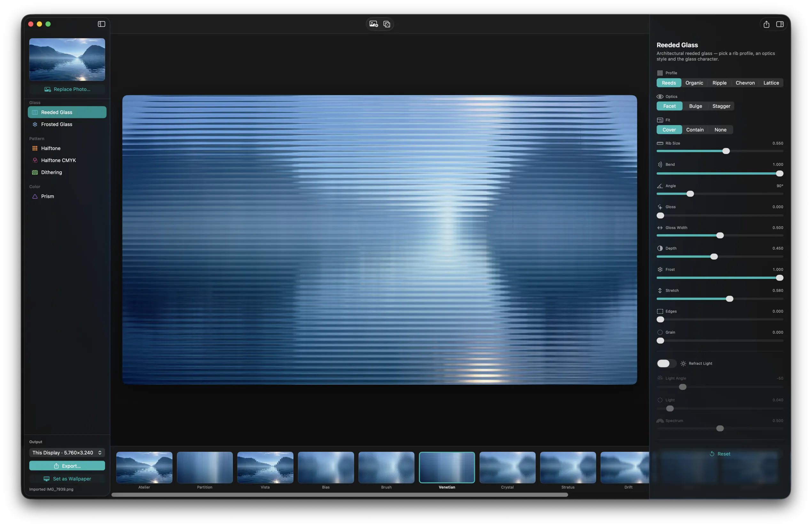
Task: Switch Optics to Bulge
Action: 695,106
